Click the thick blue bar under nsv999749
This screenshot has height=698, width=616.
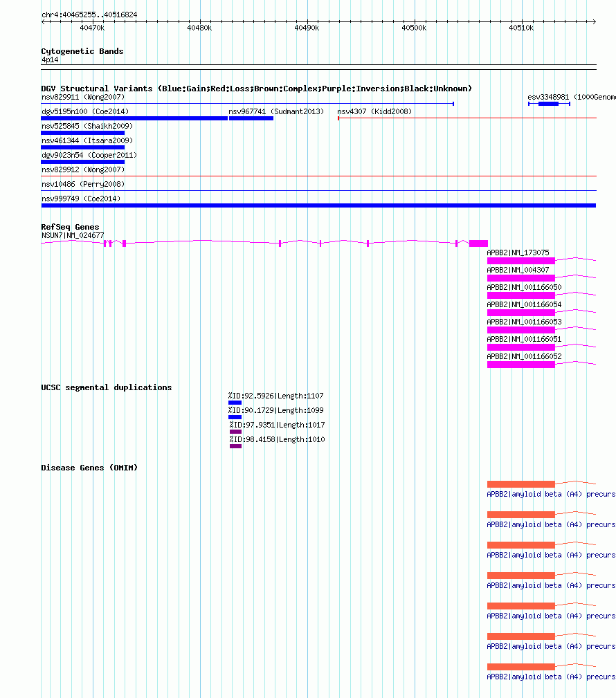coord(318,205)
